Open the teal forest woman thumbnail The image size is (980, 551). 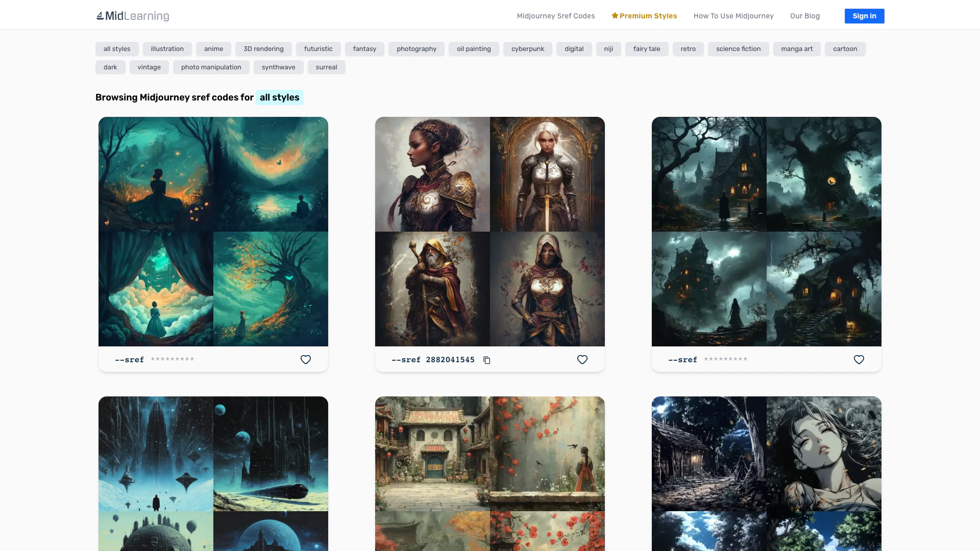156,174
